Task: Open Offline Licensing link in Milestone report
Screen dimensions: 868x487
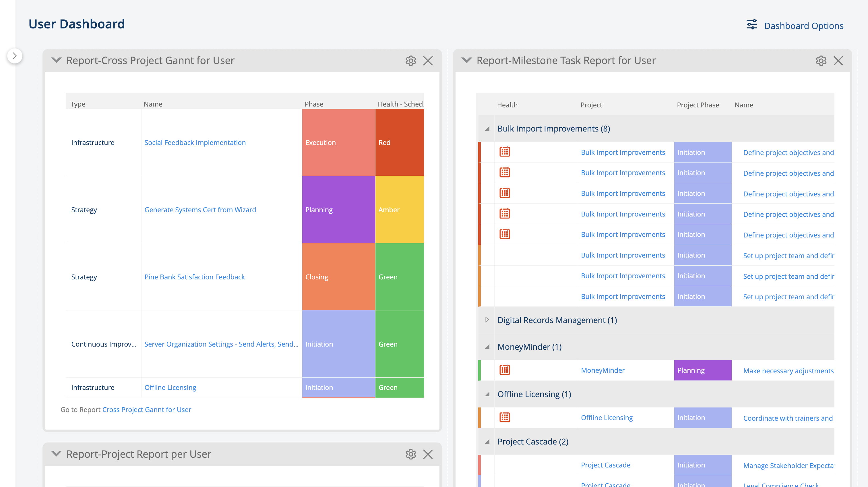Action: [607, 417]
